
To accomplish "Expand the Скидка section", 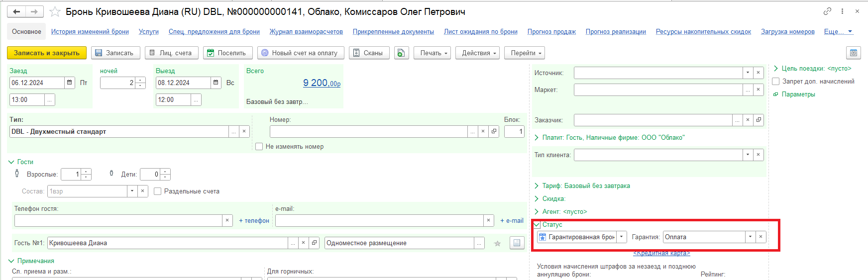I will coord(537,198).
